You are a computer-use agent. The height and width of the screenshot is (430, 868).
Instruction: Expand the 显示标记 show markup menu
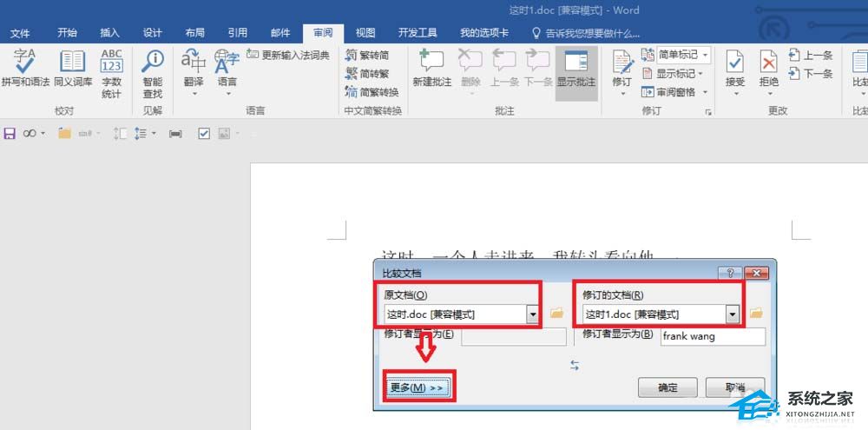673,73
